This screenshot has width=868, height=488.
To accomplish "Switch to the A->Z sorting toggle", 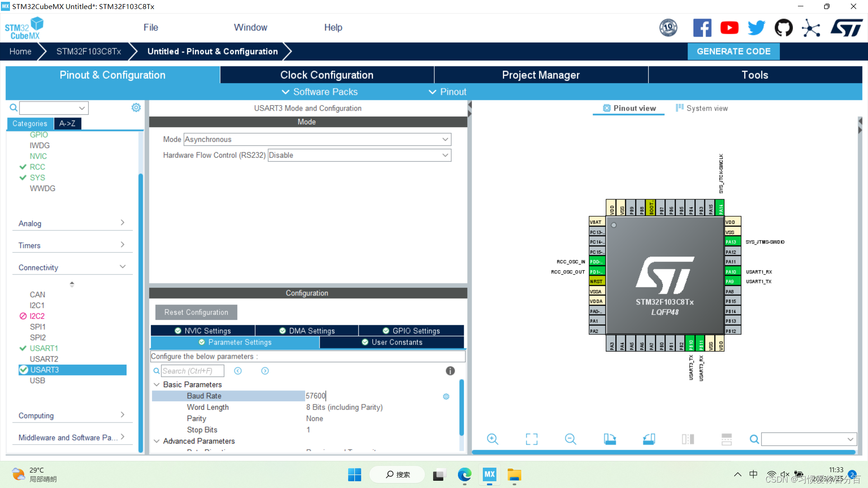I will [x=67, y=123].
